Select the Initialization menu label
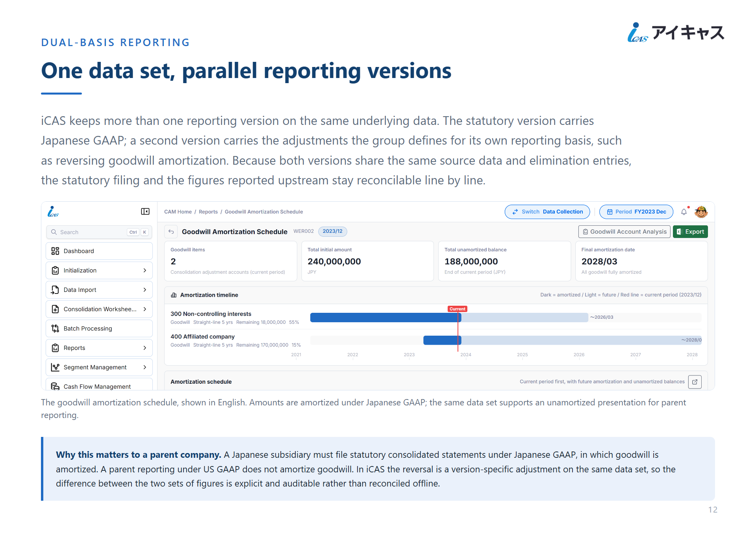 coord(80,270)
